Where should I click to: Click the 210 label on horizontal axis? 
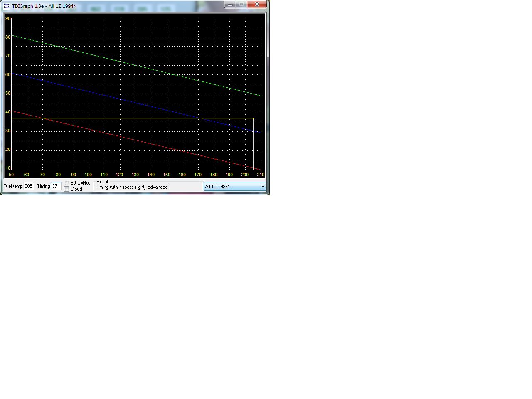tap(260, 175)
